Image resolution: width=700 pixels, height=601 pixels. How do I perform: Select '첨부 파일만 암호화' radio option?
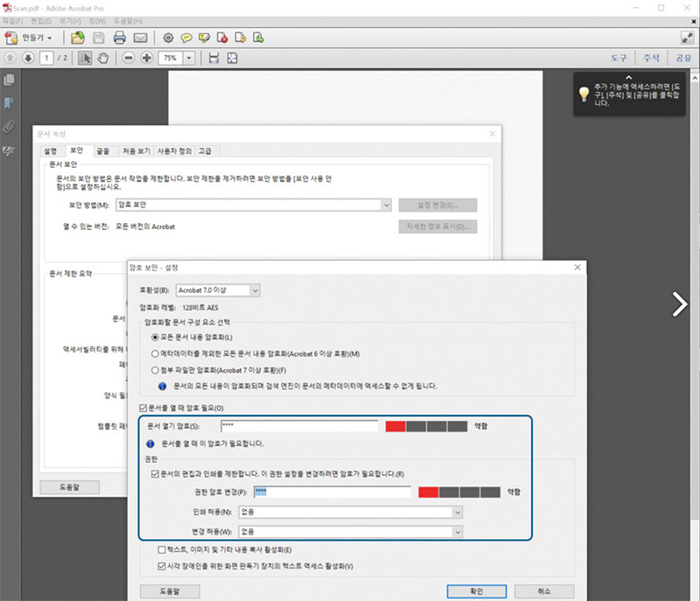pos(157,370)
